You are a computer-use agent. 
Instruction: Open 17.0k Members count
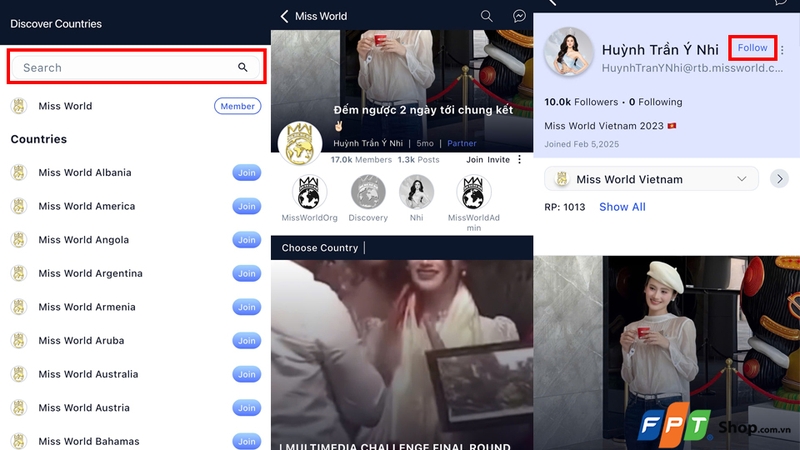tap(361, 160)
